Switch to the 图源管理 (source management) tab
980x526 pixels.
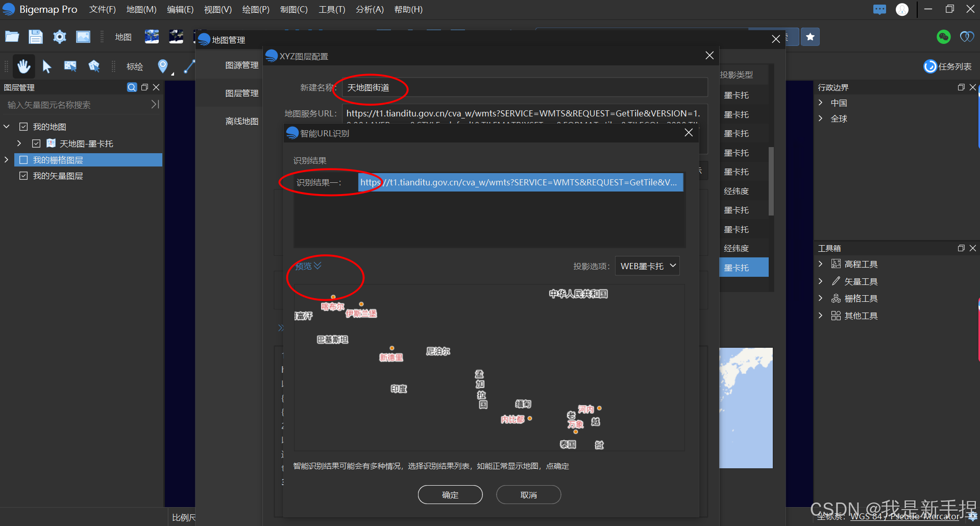click(x=241, y=65)
